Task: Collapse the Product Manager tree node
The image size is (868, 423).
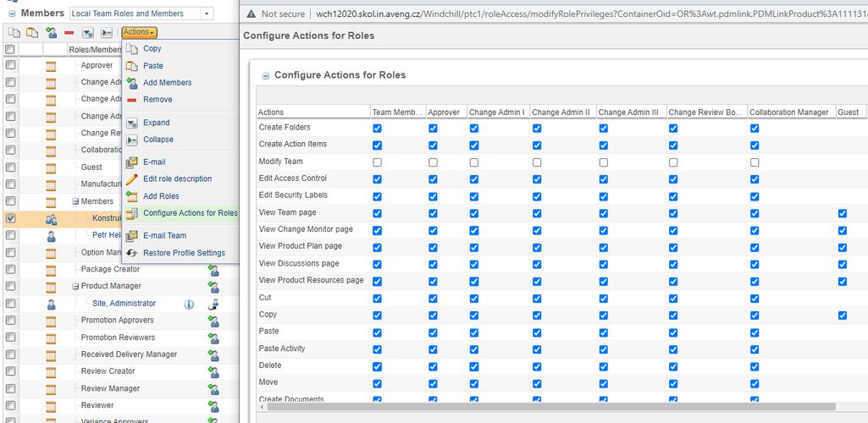Action: [75, 287]
